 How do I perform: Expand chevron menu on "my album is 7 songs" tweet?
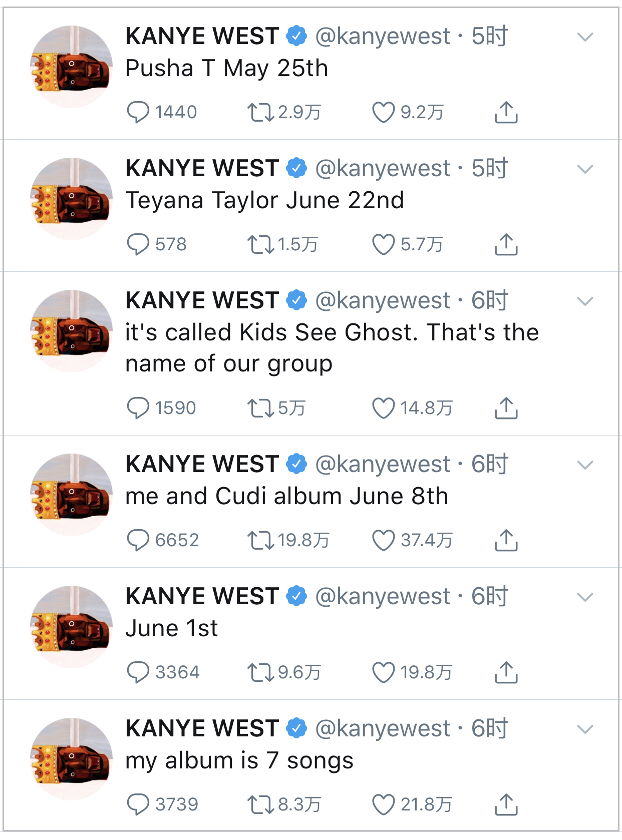(x=585, y=729)
